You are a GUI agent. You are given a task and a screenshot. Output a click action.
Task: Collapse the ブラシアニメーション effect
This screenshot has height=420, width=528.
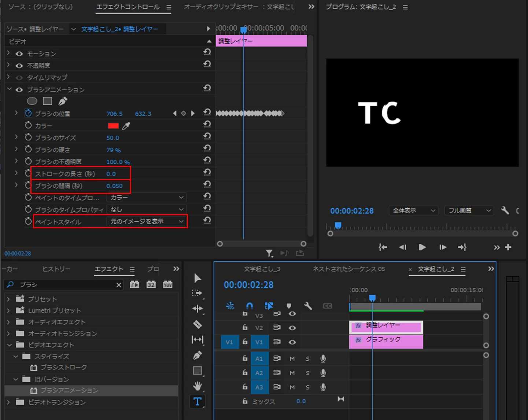[x=9, y=89]
